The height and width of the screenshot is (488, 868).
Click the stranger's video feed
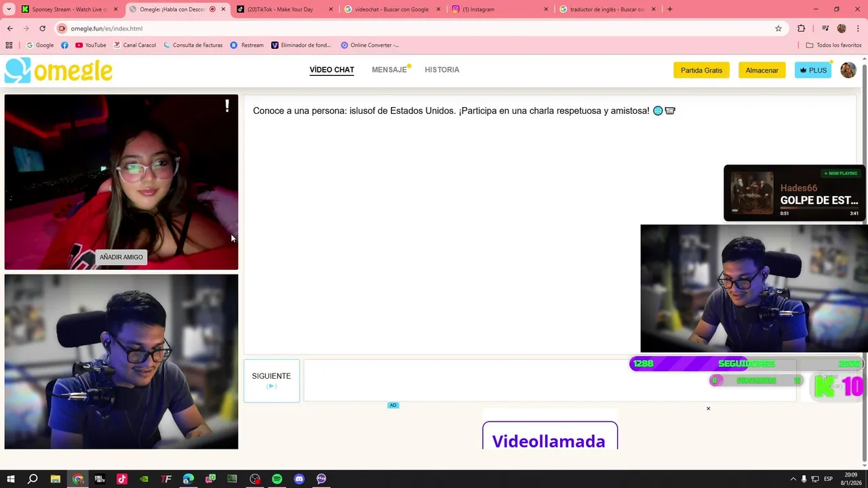pos(121,182)
